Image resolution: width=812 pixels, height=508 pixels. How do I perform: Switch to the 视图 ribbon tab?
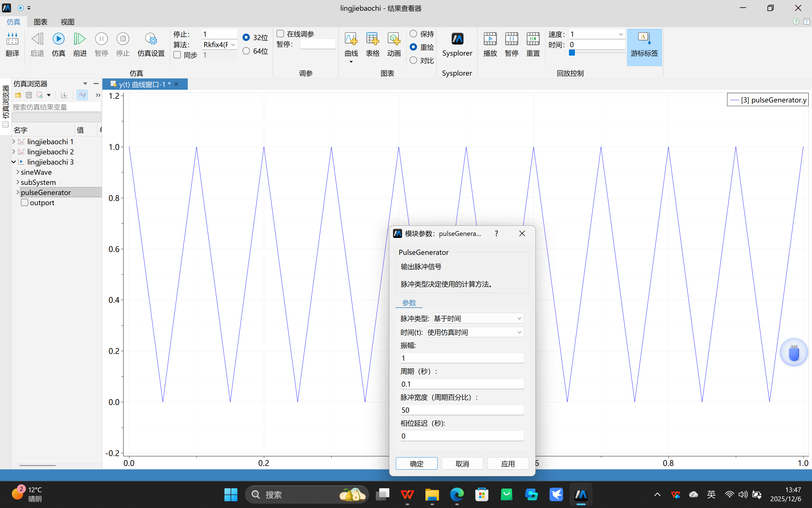[x=67, y=22]
